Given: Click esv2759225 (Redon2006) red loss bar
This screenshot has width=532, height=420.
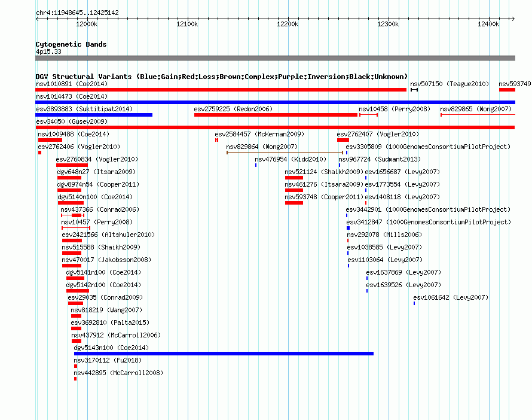Looking at the screenshot, I should tap(276, 115).
